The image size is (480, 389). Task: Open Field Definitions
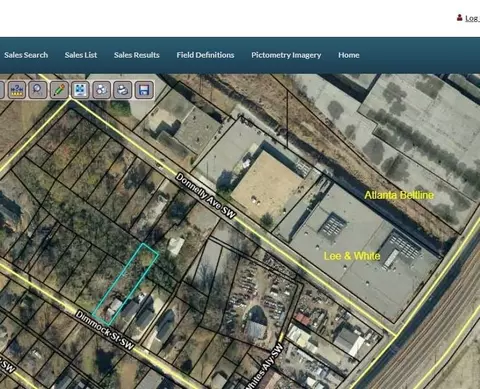(205, 55)
